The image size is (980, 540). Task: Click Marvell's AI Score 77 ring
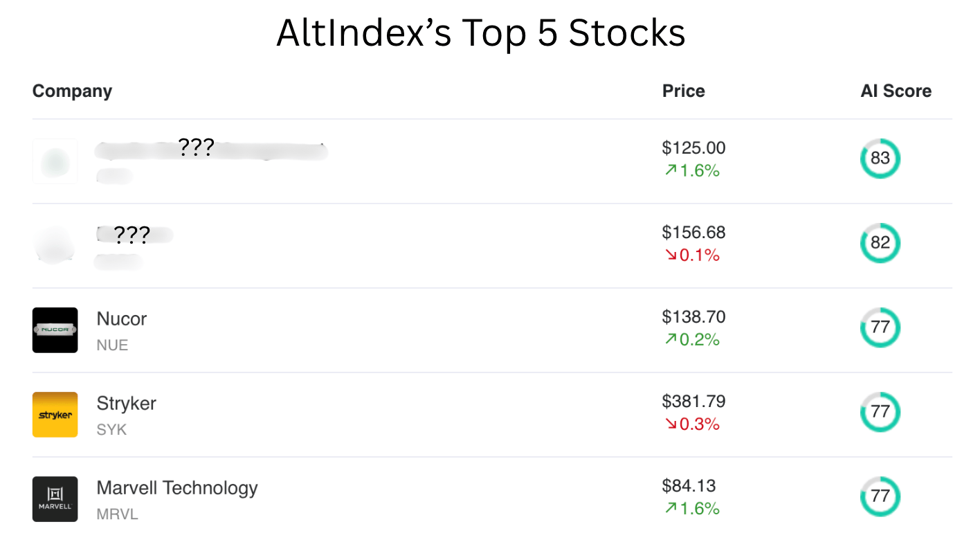(x=880, y=496)
